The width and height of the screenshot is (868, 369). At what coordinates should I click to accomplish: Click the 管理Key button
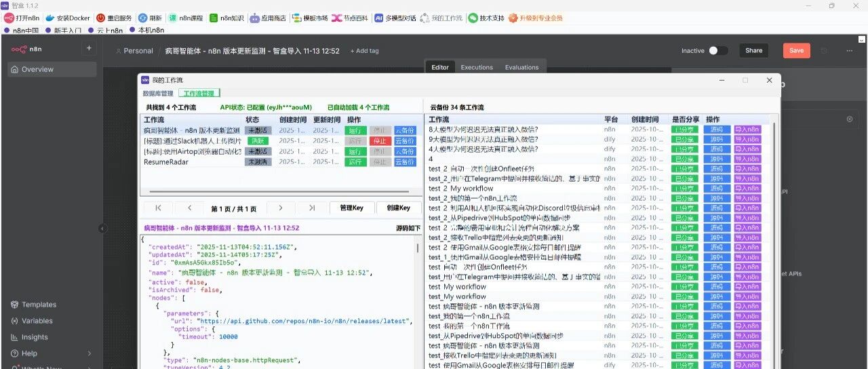coord(352,208)
